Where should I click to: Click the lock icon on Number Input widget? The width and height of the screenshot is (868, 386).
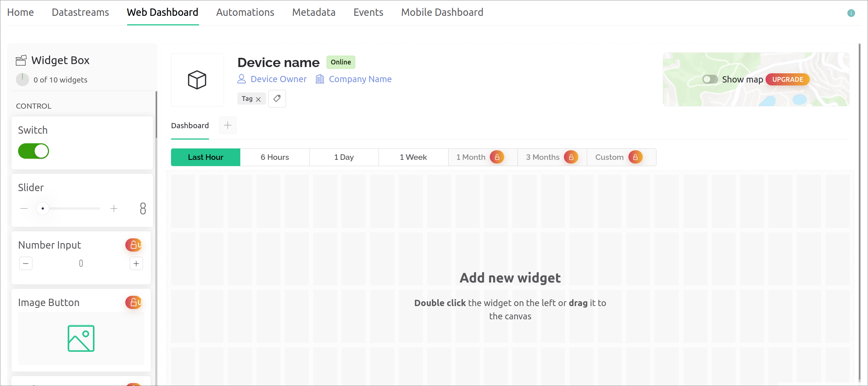(134, 245)
